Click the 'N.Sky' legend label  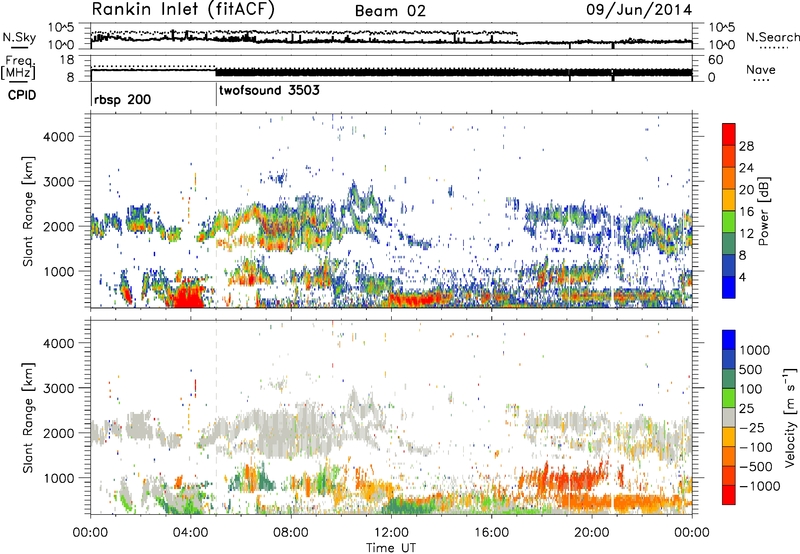(19, 37)
